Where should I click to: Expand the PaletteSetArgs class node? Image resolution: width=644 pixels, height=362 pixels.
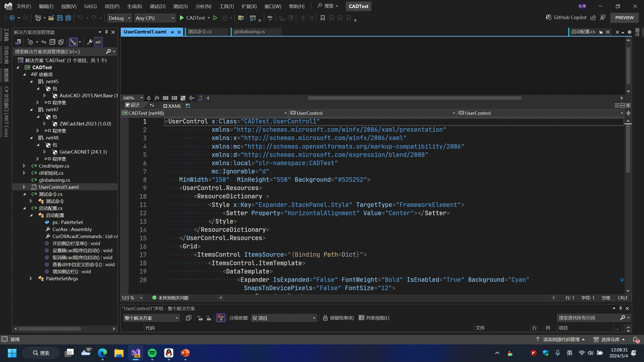31,279
